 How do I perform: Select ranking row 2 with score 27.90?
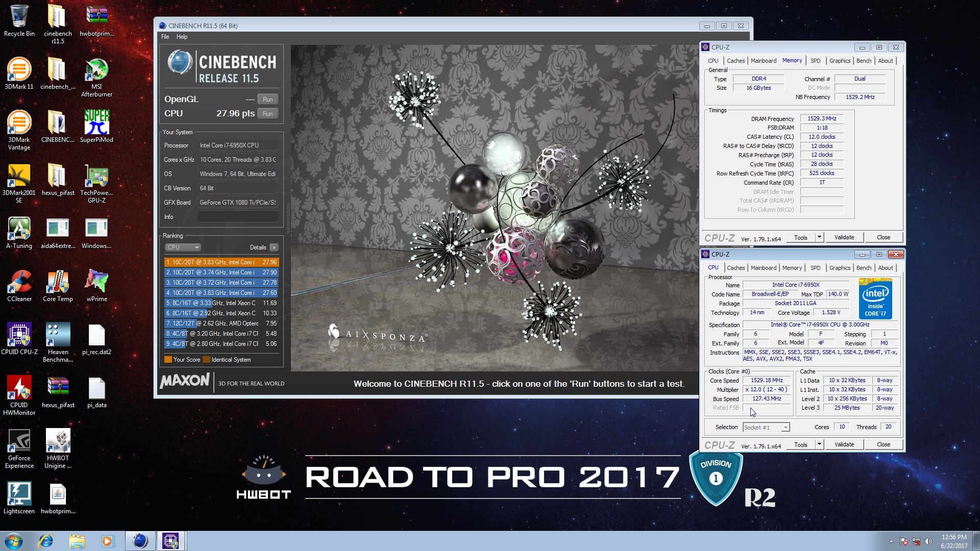click(222, 272)
